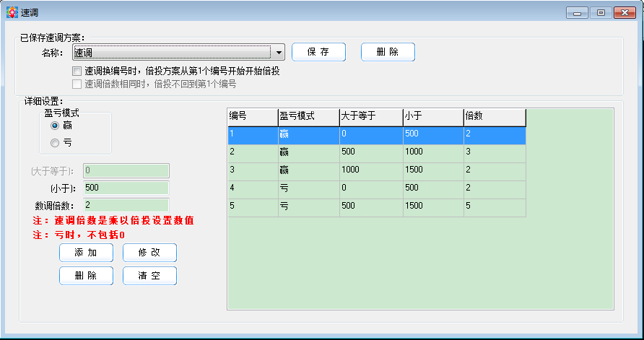Click the 倍数 column header
Screen dimensions: 644x340
(x=494, y=117)
